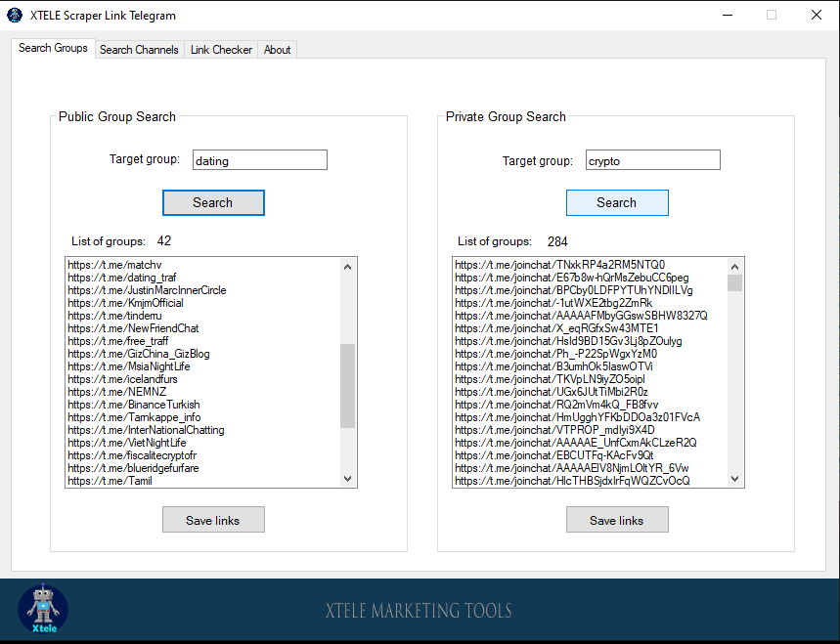This screenshot has width=840, height=644.
Task: Click the app icon in title bar
Action: [x=15, y=15]
